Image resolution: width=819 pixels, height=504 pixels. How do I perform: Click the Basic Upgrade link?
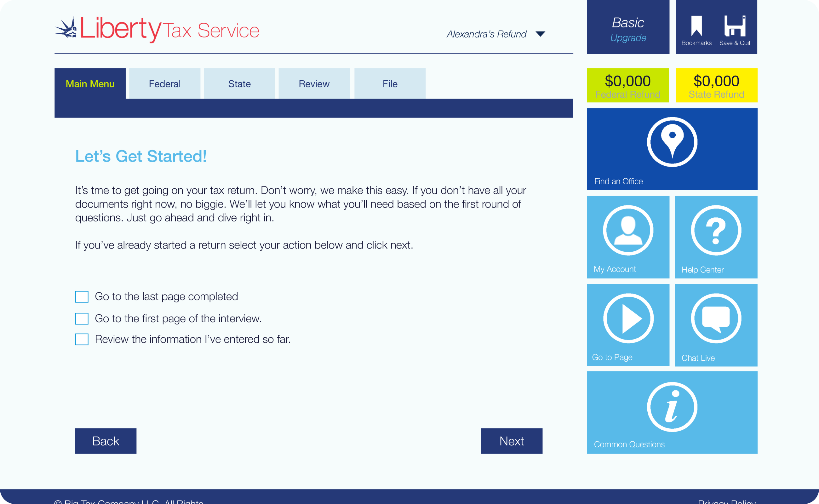point(628,38)
